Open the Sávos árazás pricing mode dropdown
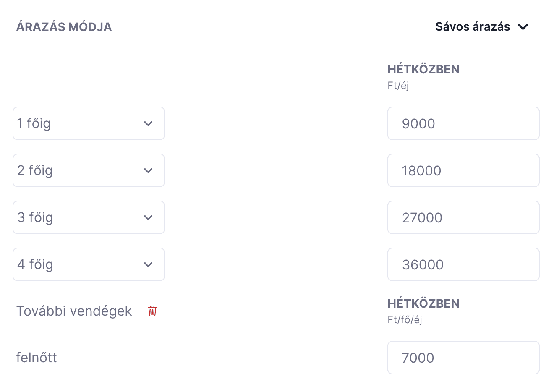 tap(482, 27)
